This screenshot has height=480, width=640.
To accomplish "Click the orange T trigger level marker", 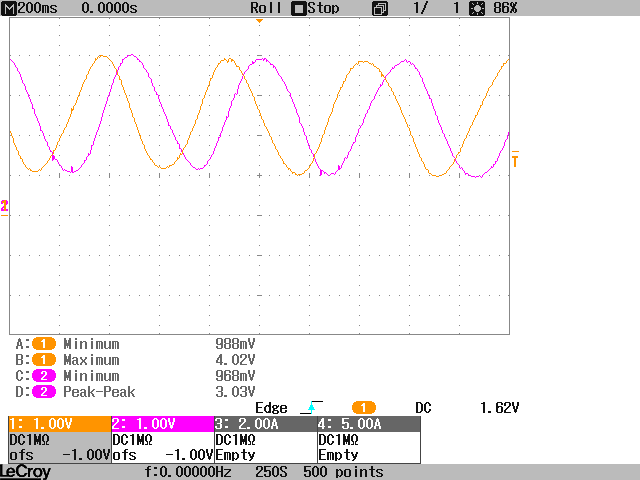I will pos(515,159).
